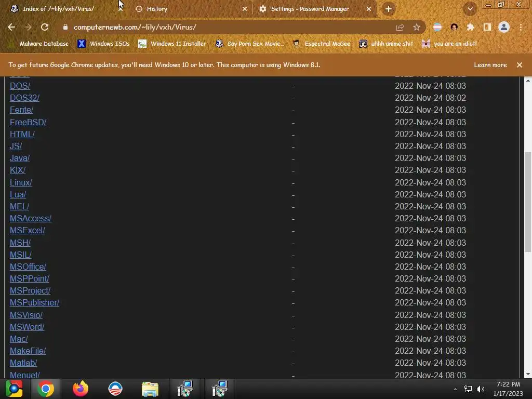
Task: Open the Lua/ directory
Action: [x=18, y=194]
